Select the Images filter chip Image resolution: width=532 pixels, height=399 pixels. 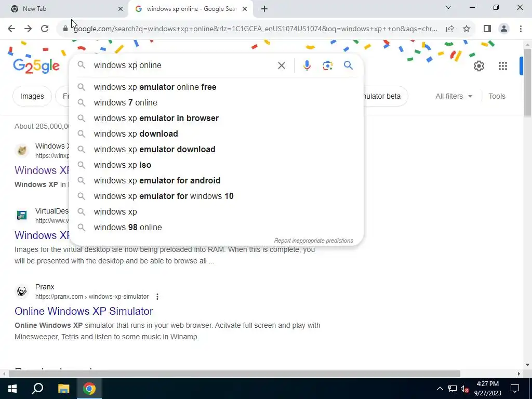32,96
